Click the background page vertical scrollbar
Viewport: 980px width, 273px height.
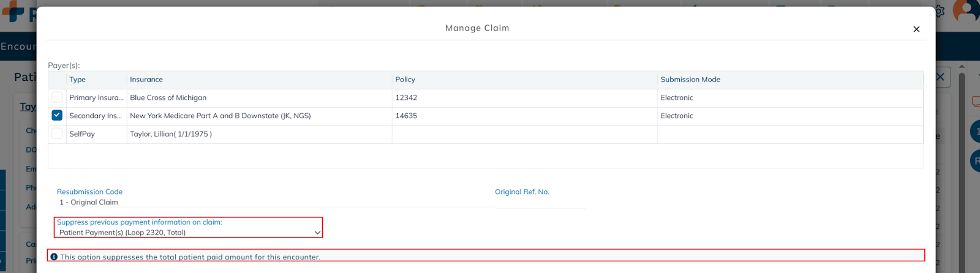pos(962,171)
